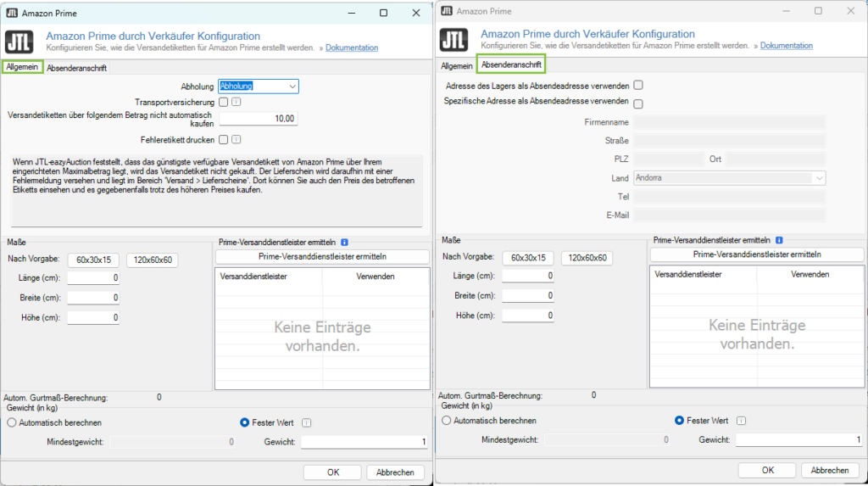Check Adresse des Lagers als Absendeadresse verwenden
868x486 pixels.
(x=638, y=86)
